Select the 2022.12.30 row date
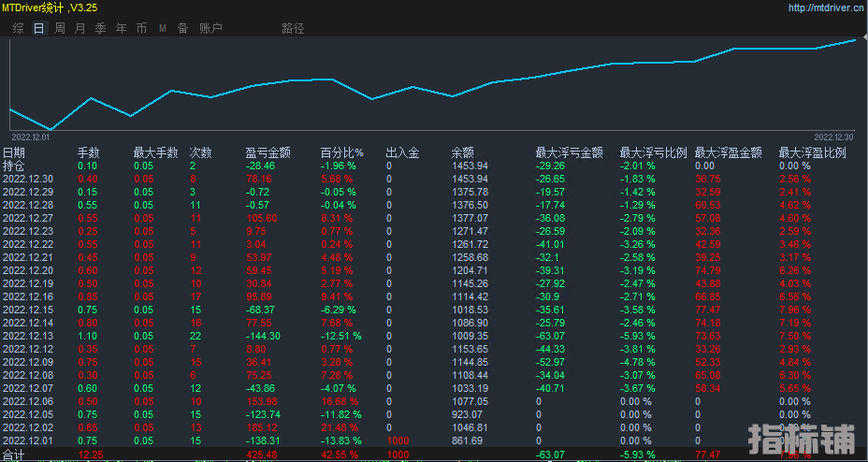This screenshot has height=462, width=868. pos(28,179)
